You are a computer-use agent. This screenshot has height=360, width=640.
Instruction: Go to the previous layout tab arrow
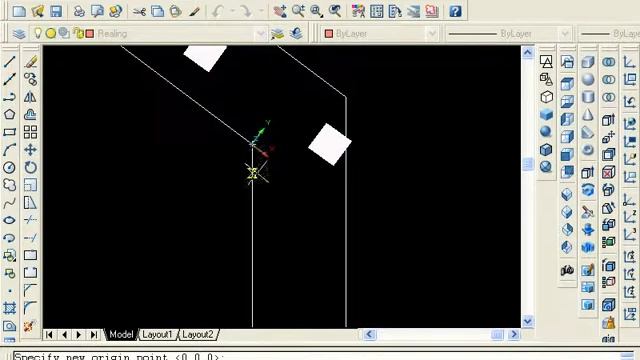(64, 335)
